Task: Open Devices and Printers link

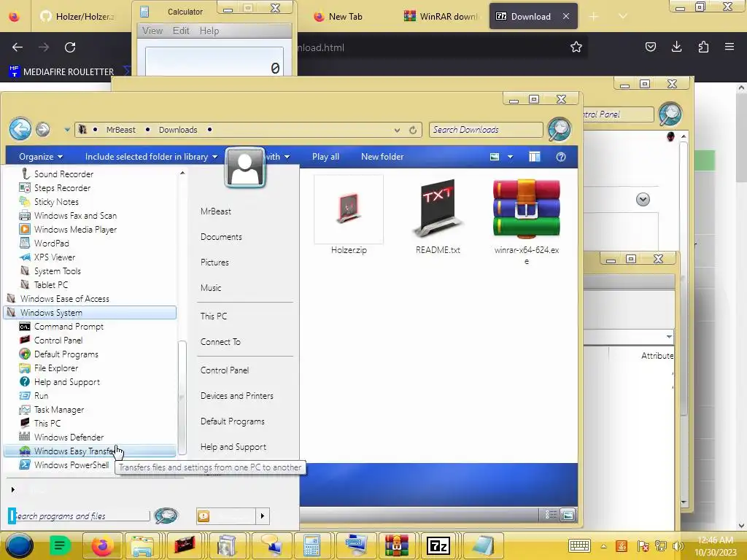Action: coord(237,396)
